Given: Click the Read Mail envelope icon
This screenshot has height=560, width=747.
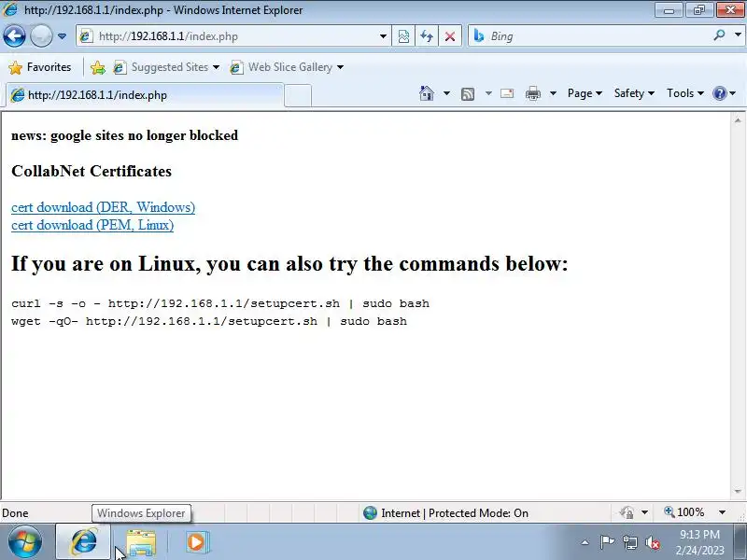Looking at the screenshot, I should pyautogui.click(x=507, y=93).
